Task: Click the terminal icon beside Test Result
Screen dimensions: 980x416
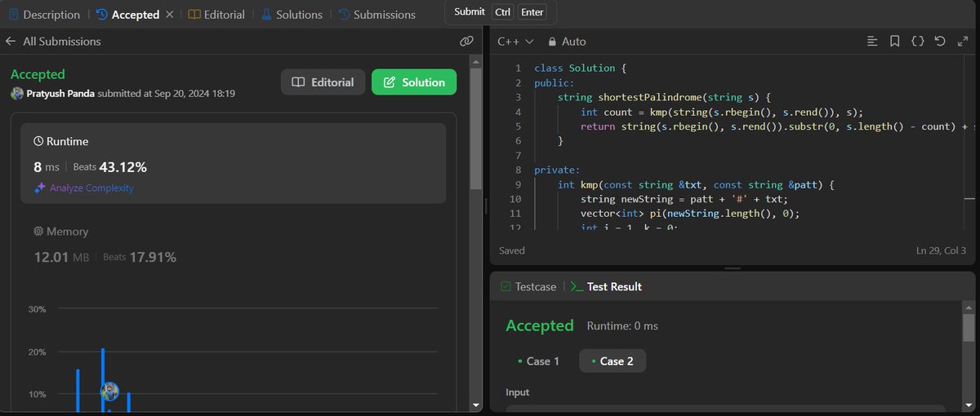Action: (x=577, y=286)
